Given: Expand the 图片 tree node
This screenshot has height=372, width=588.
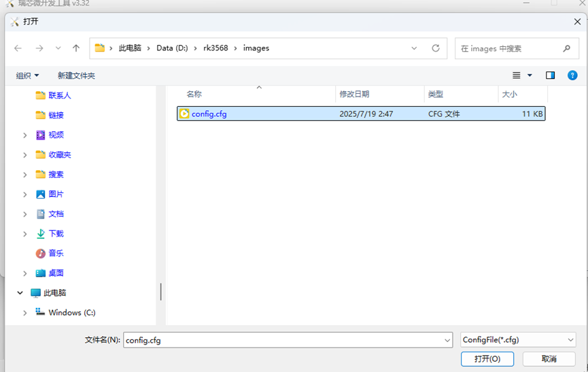Looking at the screenshot, I should 24,195.
